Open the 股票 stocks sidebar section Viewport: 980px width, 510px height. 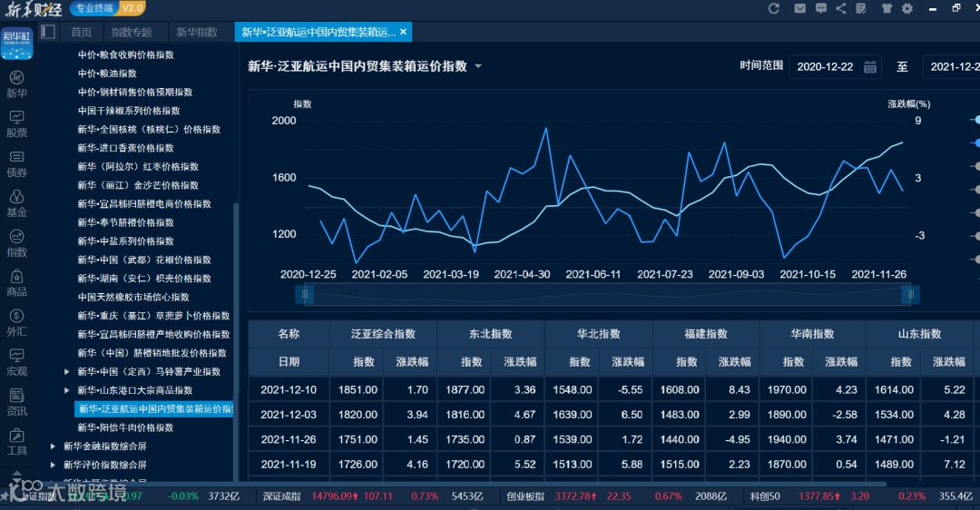17,124
